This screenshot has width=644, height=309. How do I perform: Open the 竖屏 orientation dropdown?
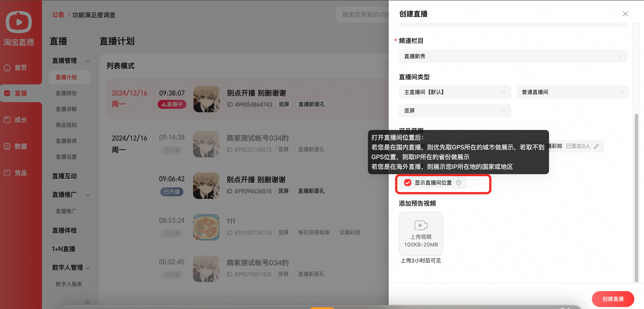(455, 110)
